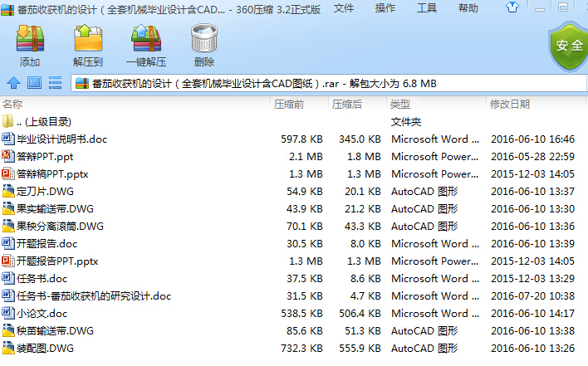Click the rar archive icon in path bar
Screen dimensions: 588x366
(82, 83)
